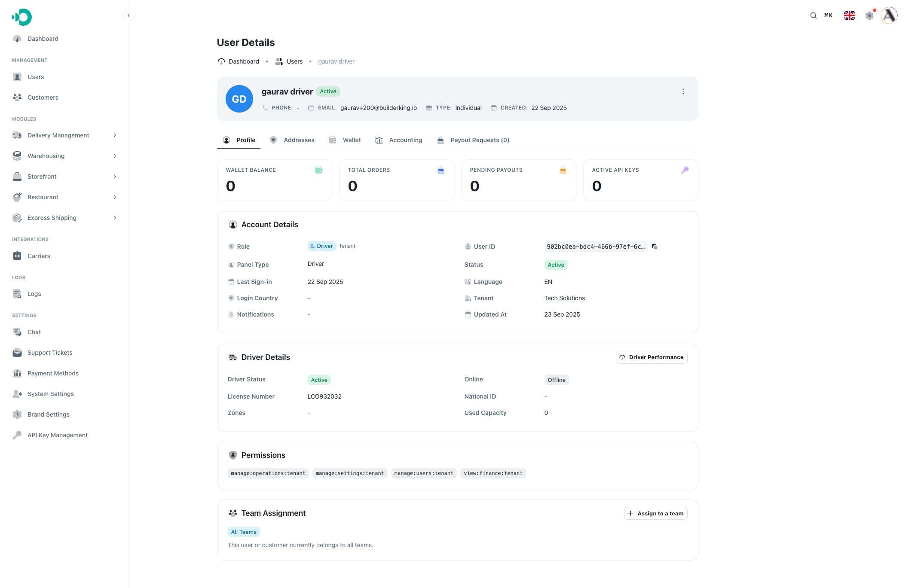The height and width of the screenshot is (588, 915).
Task: Click the Support Tickets inbox icon
Action: pyautogui.click(x=17, y=353)
